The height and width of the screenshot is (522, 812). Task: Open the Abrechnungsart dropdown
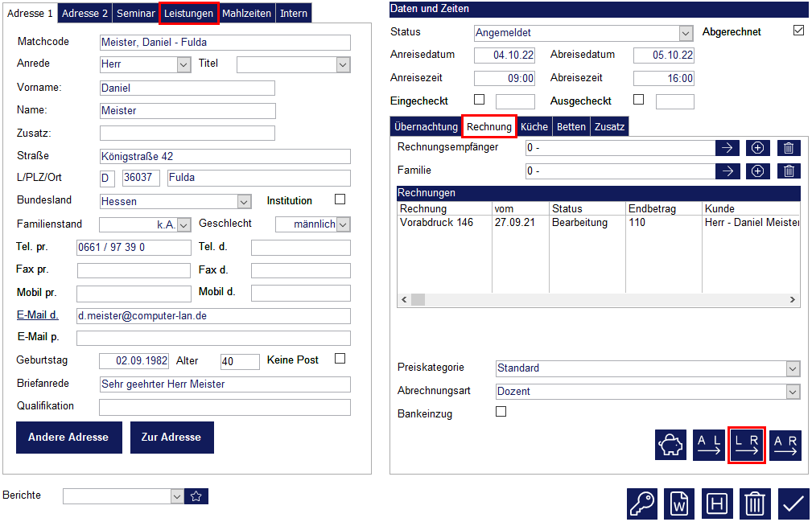(793, 392)
